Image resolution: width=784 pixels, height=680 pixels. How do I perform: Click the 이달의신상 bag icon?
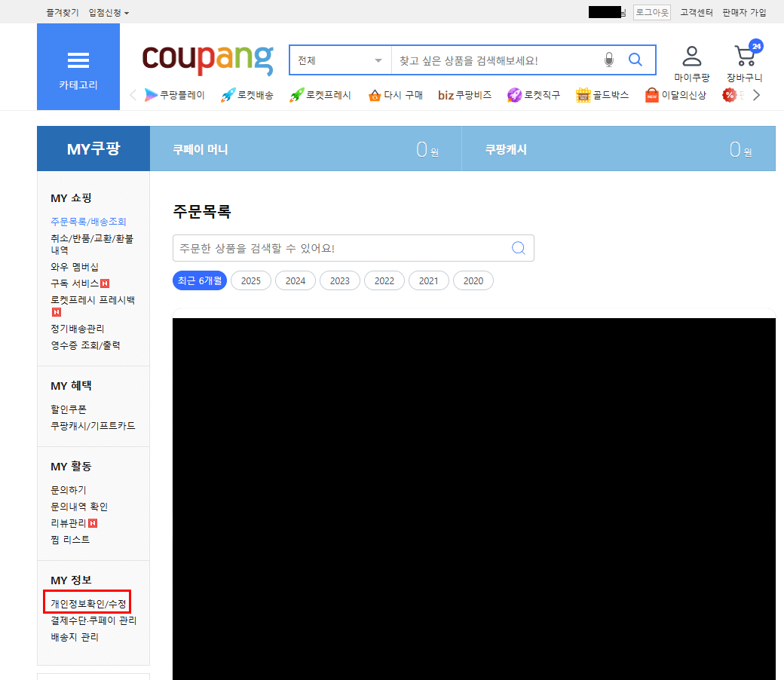[651, 95]
